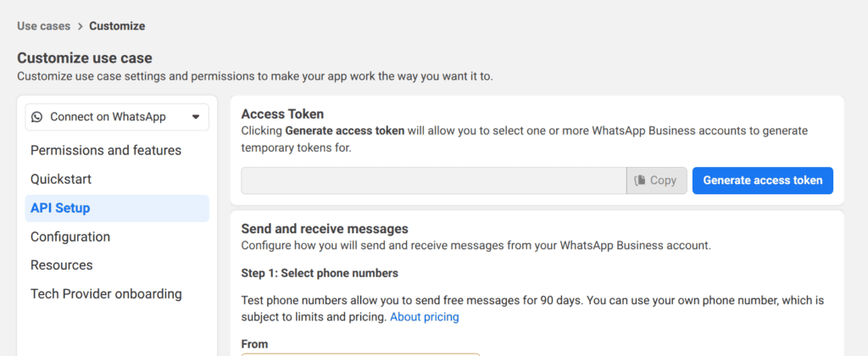Follow the About pricing link
Viewport: 868px width, 356px height.
coord(425,317)
